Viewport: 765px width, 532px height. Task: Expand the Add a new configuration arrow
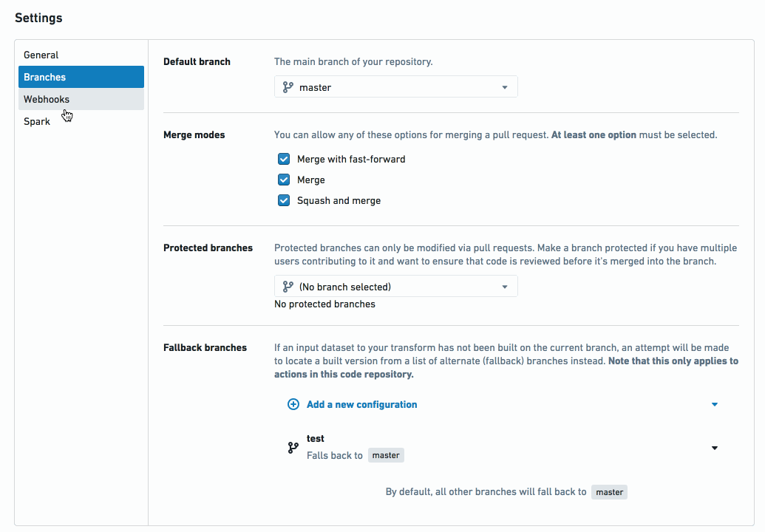(x=714, y=404)
